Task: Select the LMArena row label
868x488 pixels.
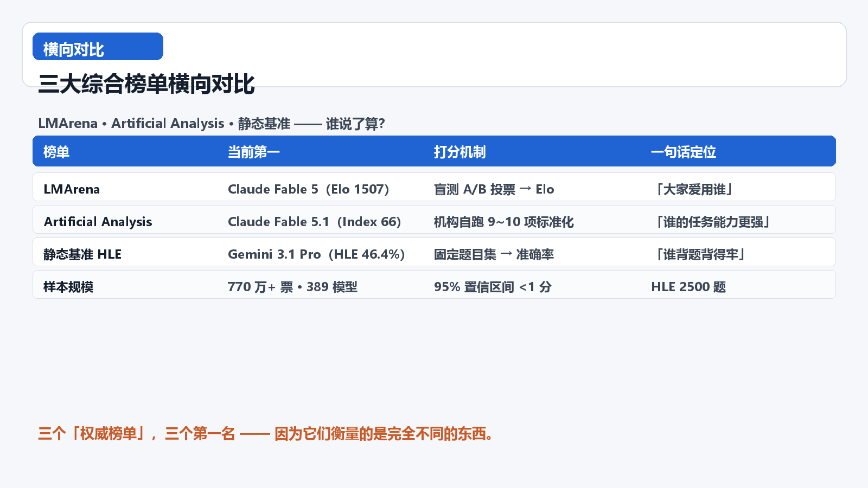Action: [72, 189]
